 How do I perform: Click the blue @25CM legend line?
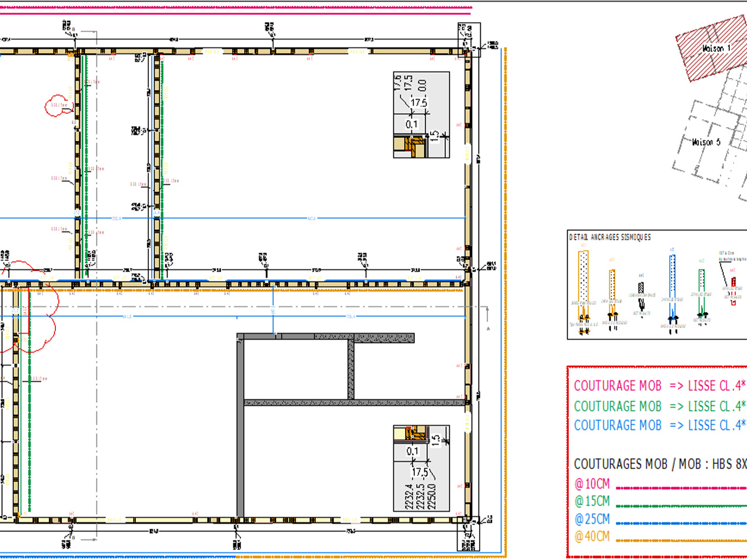point(680,523)
